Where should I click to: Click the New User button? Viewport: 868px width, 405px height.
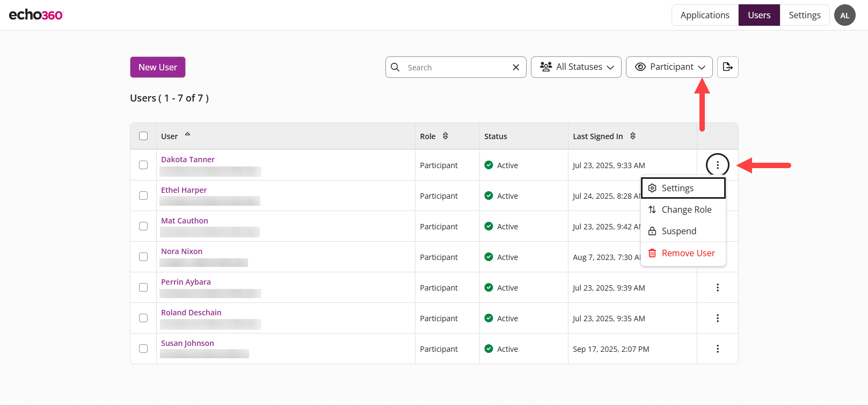[158, 67]
